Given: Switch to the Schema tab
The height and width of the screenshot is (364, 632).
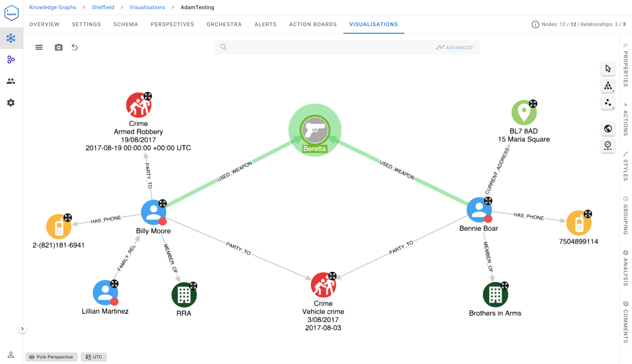Looking at the screenshot, I should [x=126, y=24].
